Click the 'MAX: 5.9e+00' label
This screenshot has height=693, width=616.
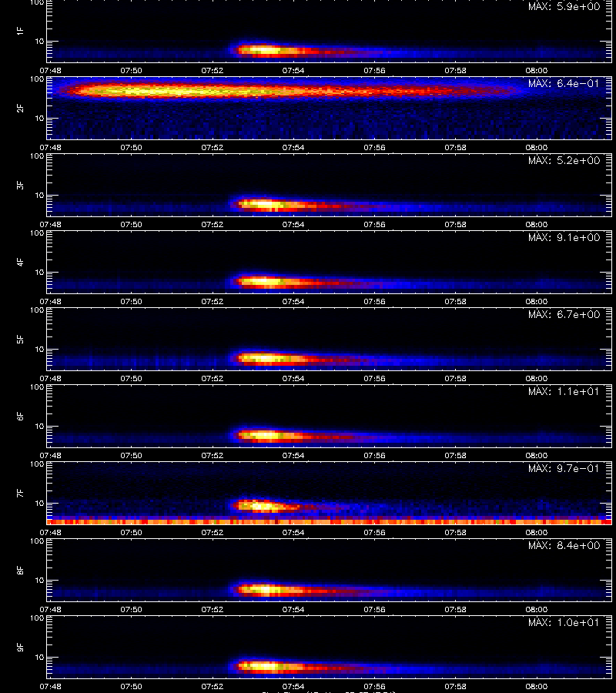click(564, 7)
